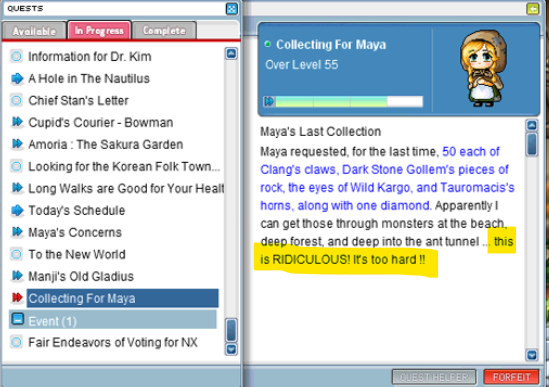Click the progress bar start arrow icon
Screen dimensions: 549x387
pyautogui.click(x=269, y=102)
